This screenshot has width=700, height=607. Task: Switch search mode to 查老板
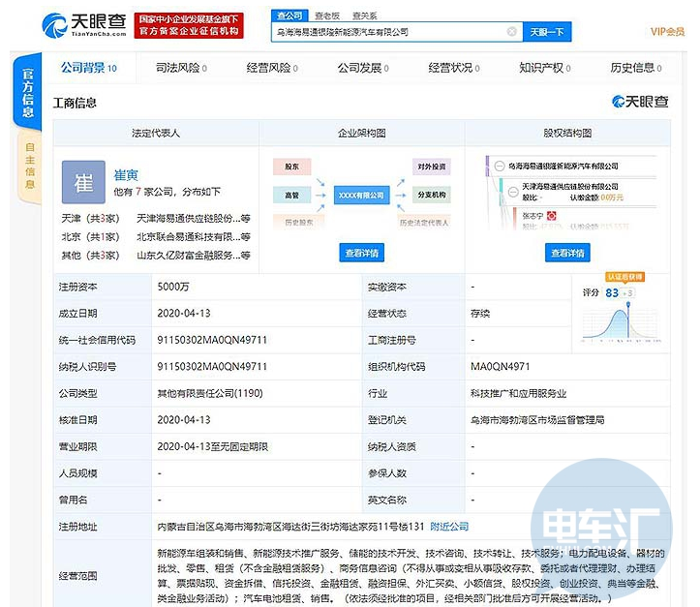tap(326, 15)
